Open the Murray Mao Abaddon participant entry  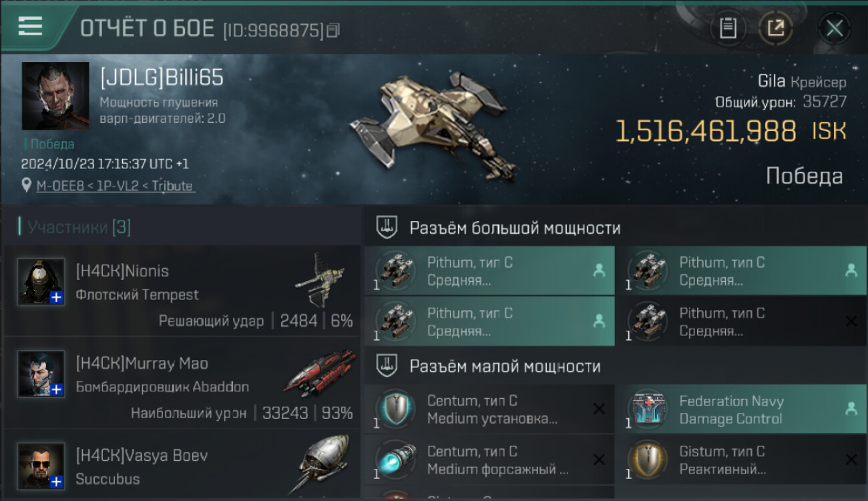tap(182, 383)
